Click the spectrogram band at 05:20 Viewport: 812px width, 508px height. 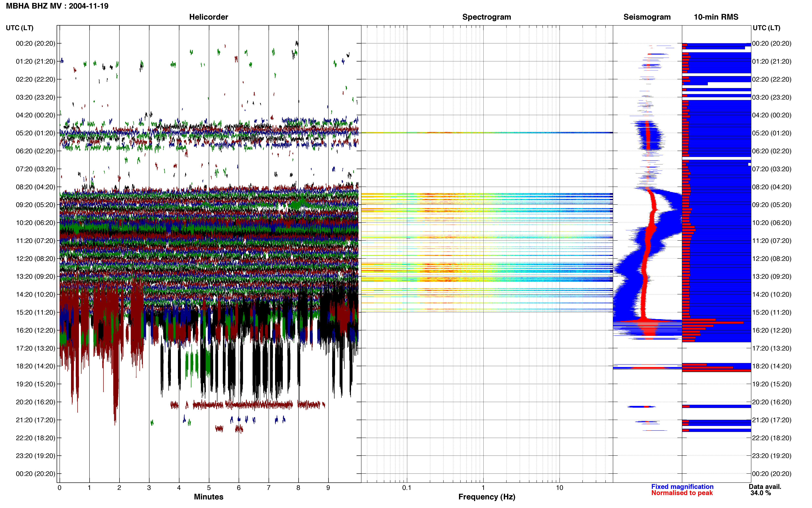[x=487, y=133]
